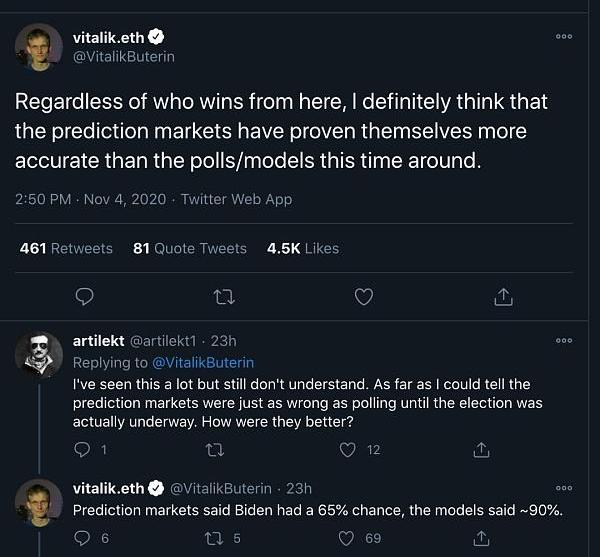View the 81 Quote Tweets
Screen dimensions: 600x557
pyautogui.click(x=189, y=248)
